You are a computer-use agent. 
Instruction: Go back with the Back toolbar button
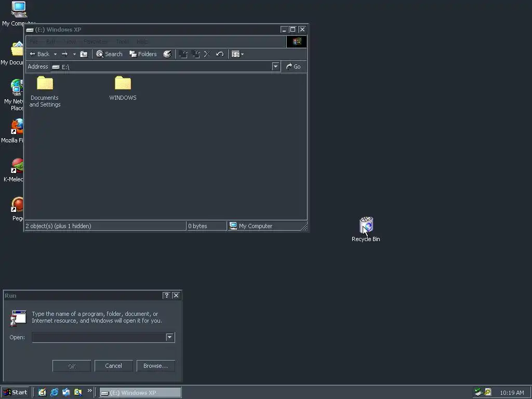pyautogui.click(x=39, y=54)
